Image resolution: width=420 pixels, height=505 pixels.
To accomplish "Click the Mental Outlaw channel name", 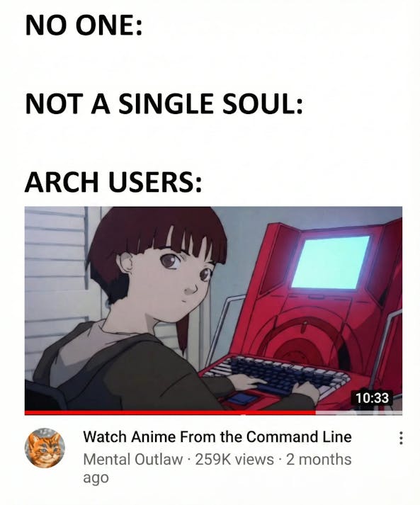I will (x=132, y=459).
